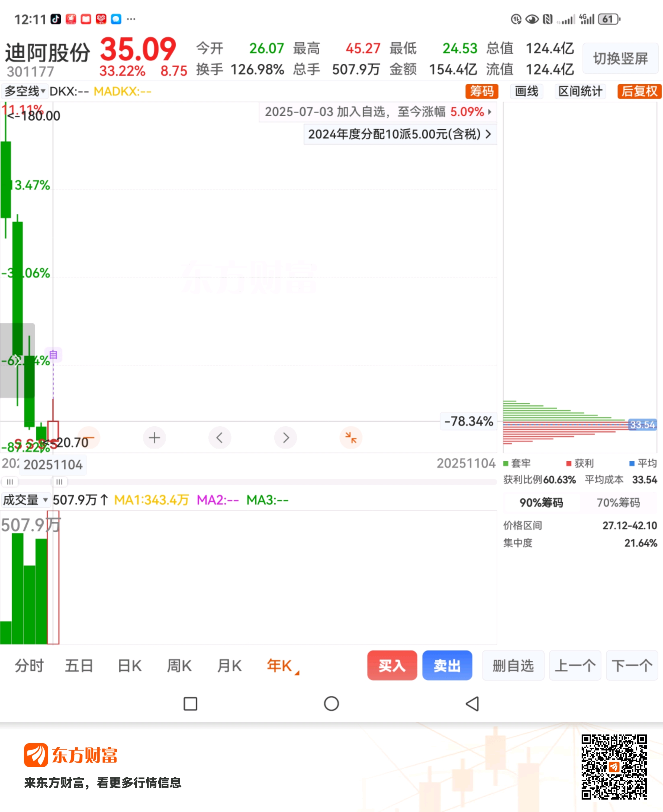Click the orange collapse arrows icon
The height and width of the screenshot is (812, 663).
(351, 437)
